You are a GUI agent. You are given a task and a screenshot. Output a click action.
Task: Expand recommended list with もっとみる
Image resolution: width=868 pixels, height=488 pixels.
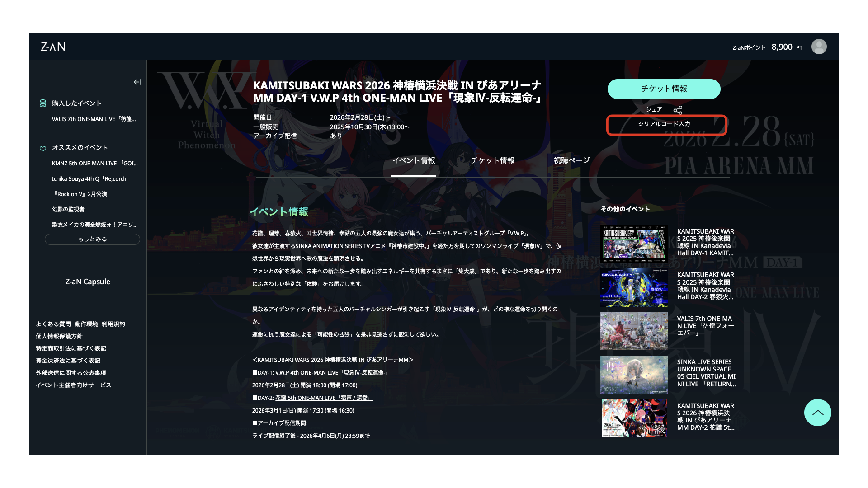[92, 239]
